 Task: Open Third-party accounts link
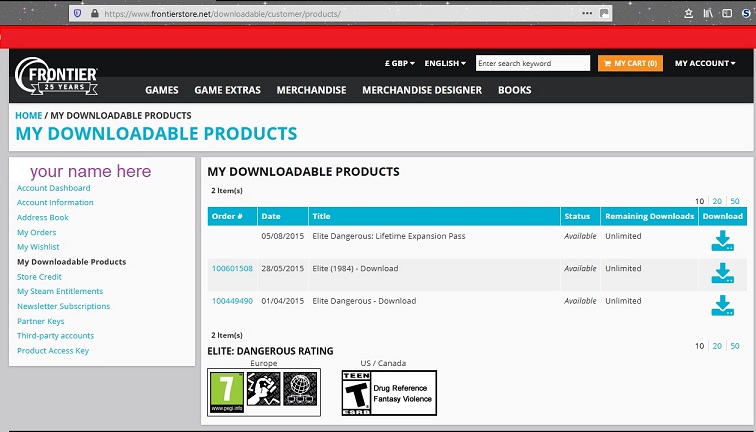55,336
